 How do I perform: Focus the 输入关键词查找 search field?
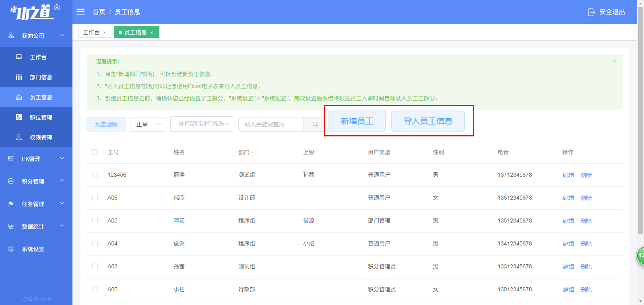coord(271,124)
